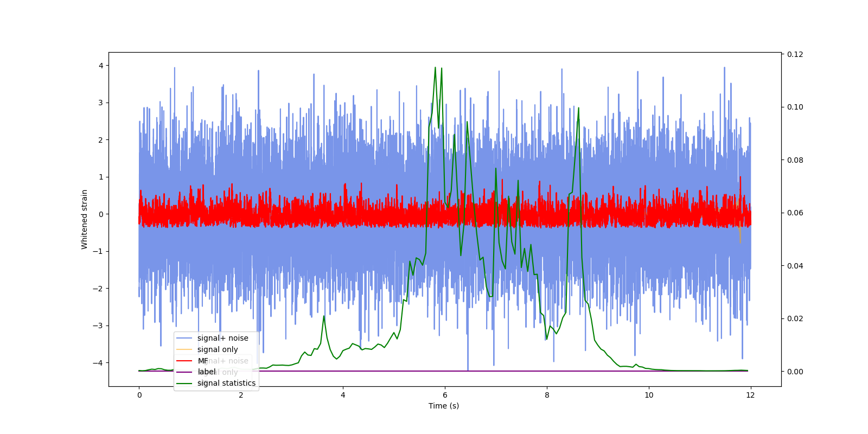Click the orange line swatch in the legend
The height and width of the screenshot is (434, 868).
(184, 350)
